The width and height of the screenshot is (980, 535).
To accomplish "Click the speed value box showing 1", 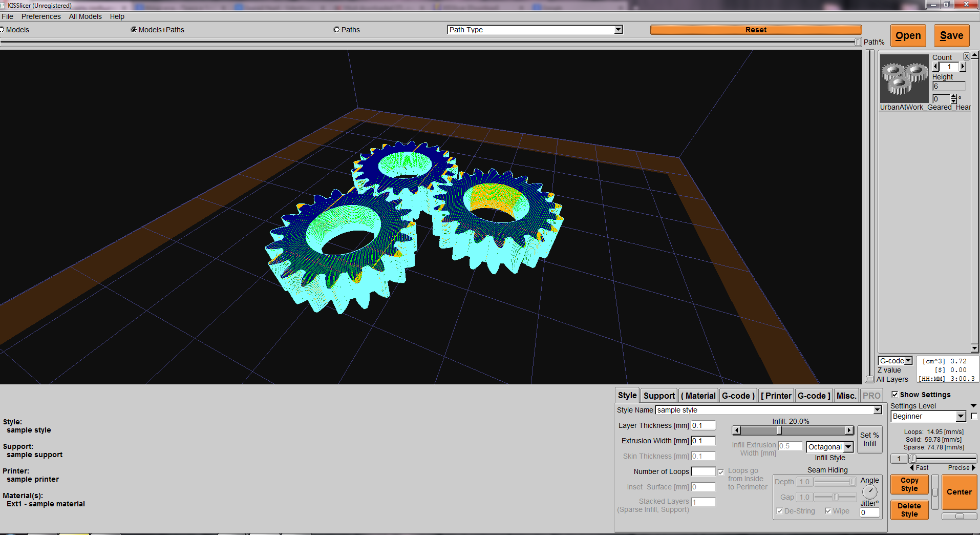I will pos(899,459).
